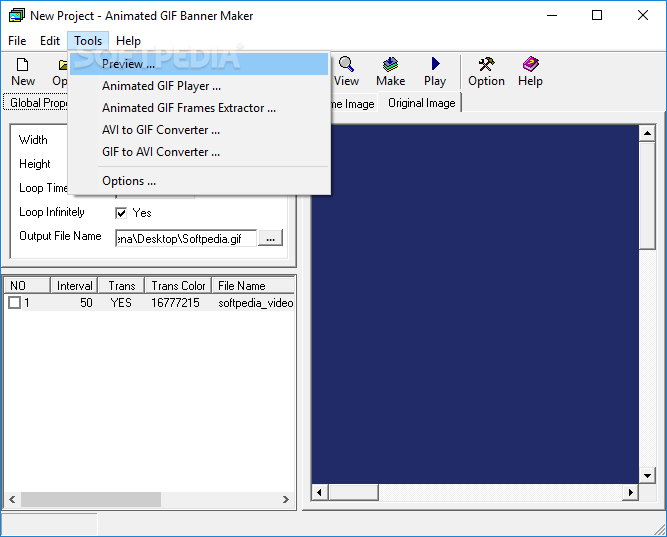Click the browse ... button for output file
Viewport: 667px width, 537px height.
pos(271,238)
